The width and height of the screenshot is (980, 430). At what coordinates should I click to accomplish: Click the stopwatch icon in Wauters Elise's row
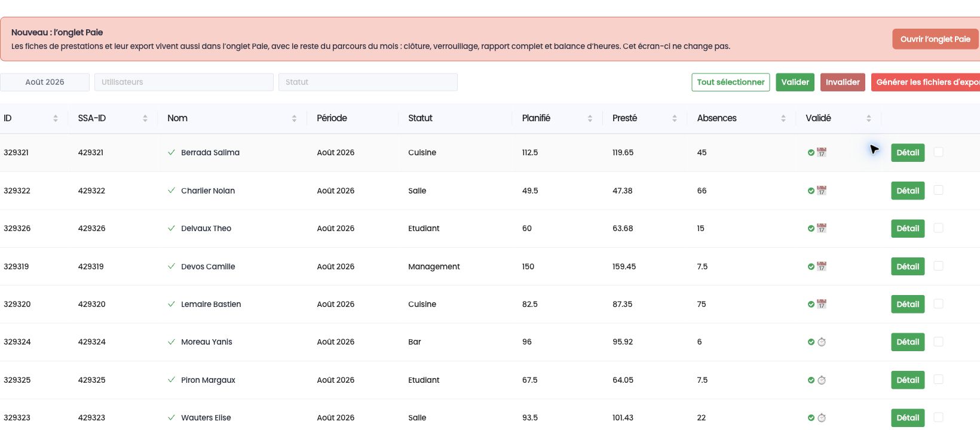point(822,417)
